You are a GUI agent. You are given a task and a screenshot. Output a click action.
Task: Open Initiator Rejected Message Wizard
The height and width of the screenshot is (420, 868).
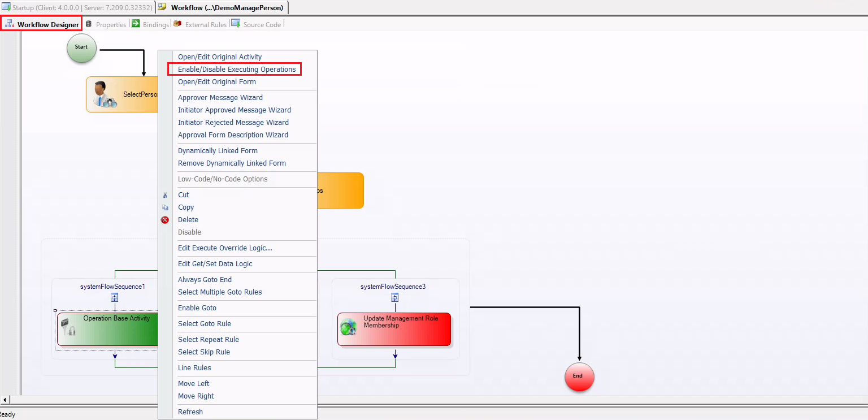click(x=233, y=123)
